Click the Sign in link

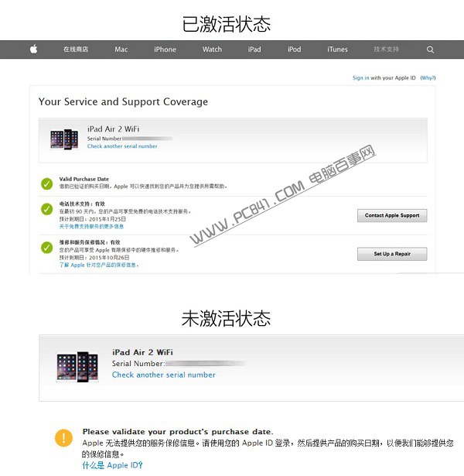tap(361, 77)
